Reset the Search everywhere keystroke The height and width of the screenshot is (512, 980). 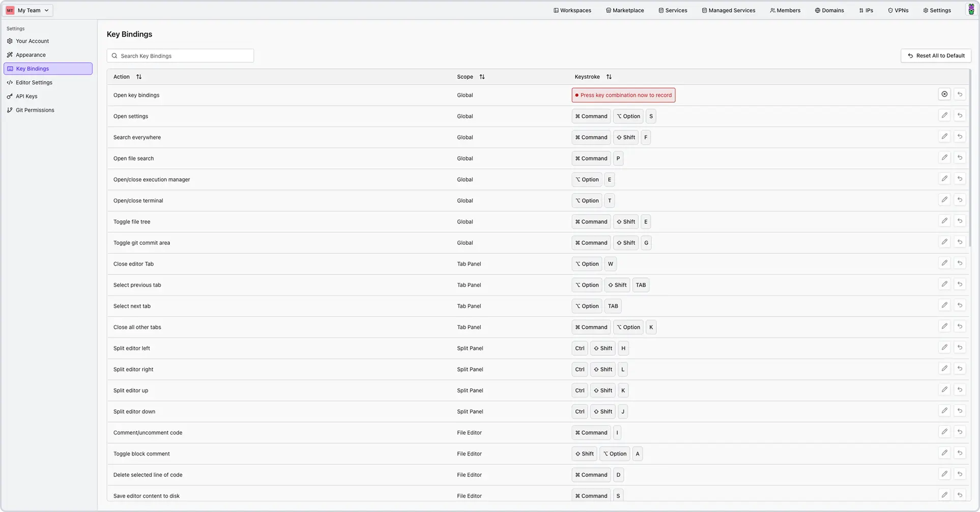pyautogui.click(x=961, y=136)
